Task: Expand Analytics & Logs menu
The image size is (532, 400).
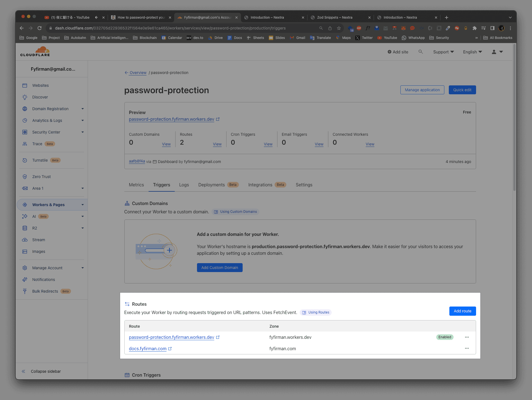Action: point(83,120)
